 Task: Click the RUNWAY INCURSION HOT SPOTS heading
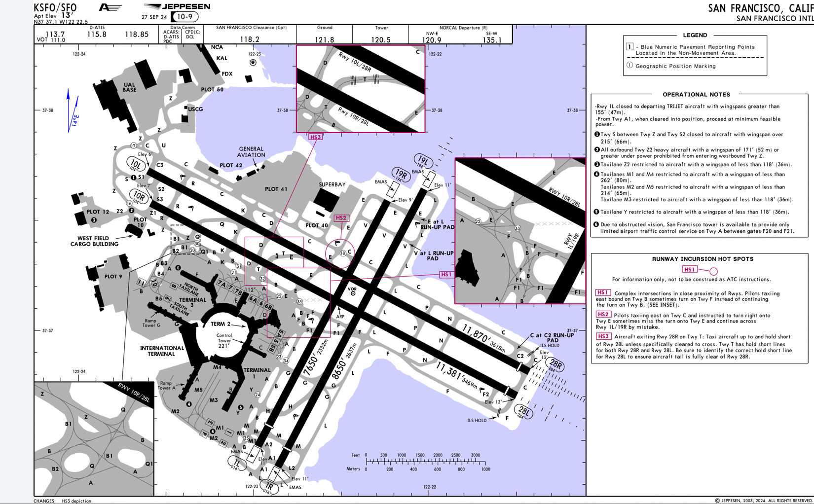click(x=703, y=259)
